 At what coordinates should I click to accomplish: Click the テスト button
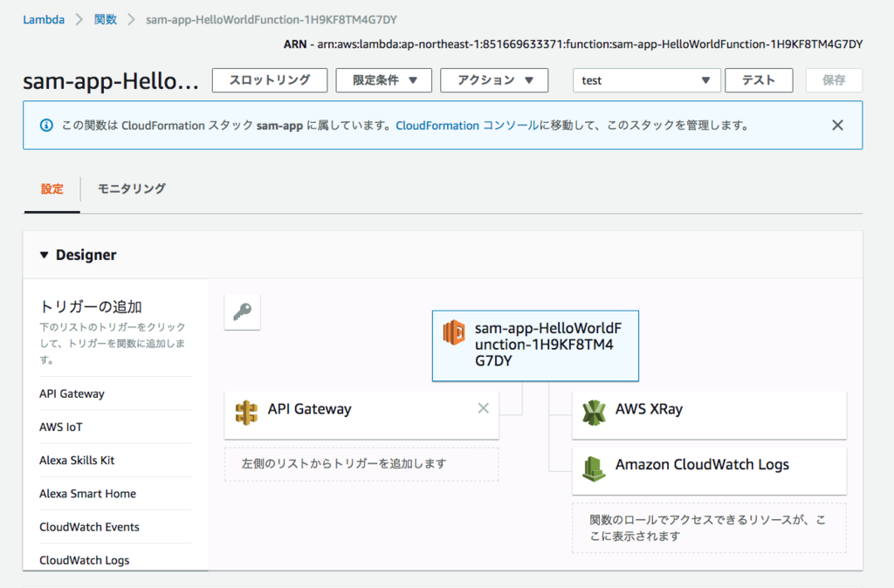pos(759,80)
